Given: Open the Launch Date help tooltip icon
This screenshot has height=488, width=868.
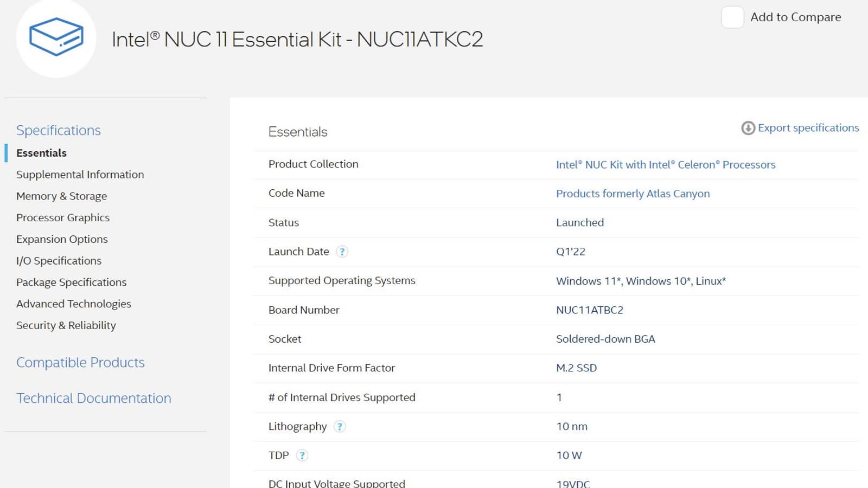Looking at the screenshot, I should 342,252.
